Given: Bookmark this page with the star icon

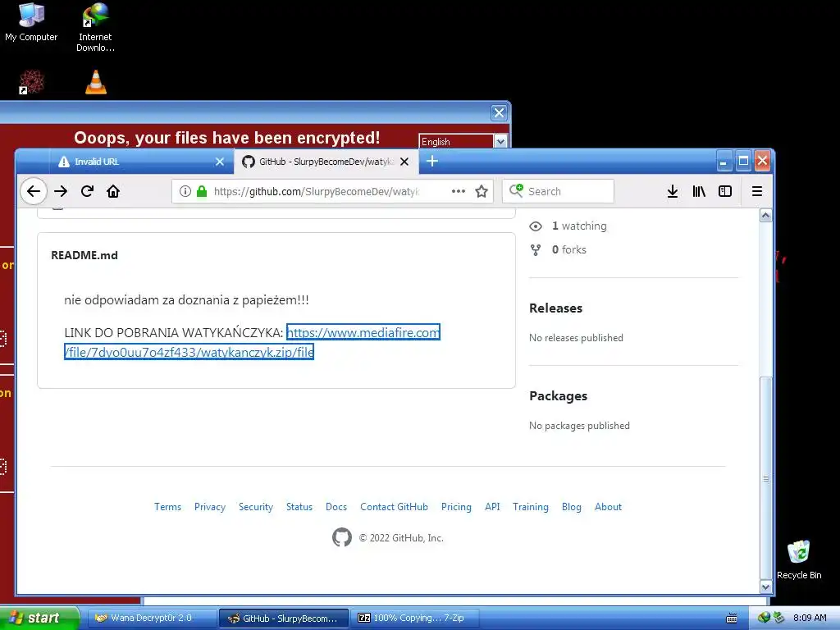Looking at the screenshot, I should (x=482, y=191).
